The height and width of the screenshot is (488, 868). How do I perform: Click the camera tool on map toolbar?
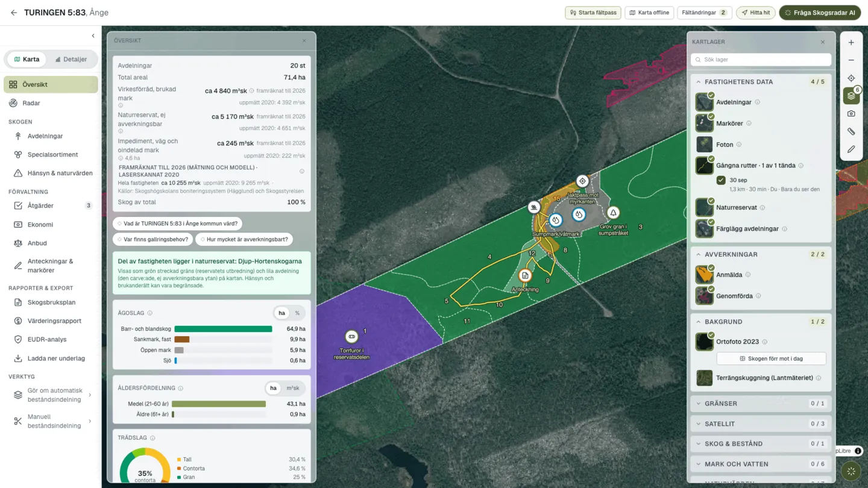(x=851, y=114)
